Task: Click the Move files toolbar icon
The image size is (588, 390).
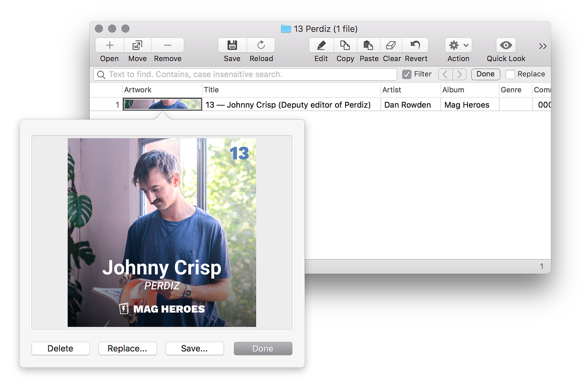Action: tap(137, 46)
